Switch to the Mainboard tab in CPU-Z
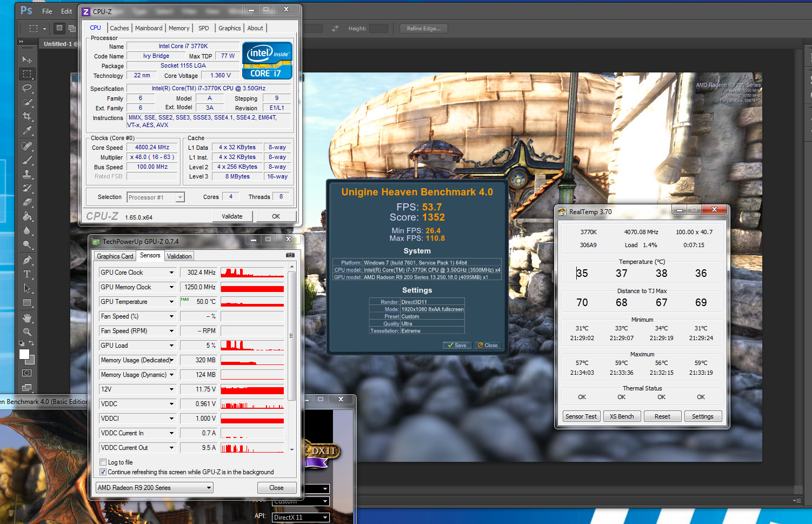The image size is (812, 524). (149, 28)
